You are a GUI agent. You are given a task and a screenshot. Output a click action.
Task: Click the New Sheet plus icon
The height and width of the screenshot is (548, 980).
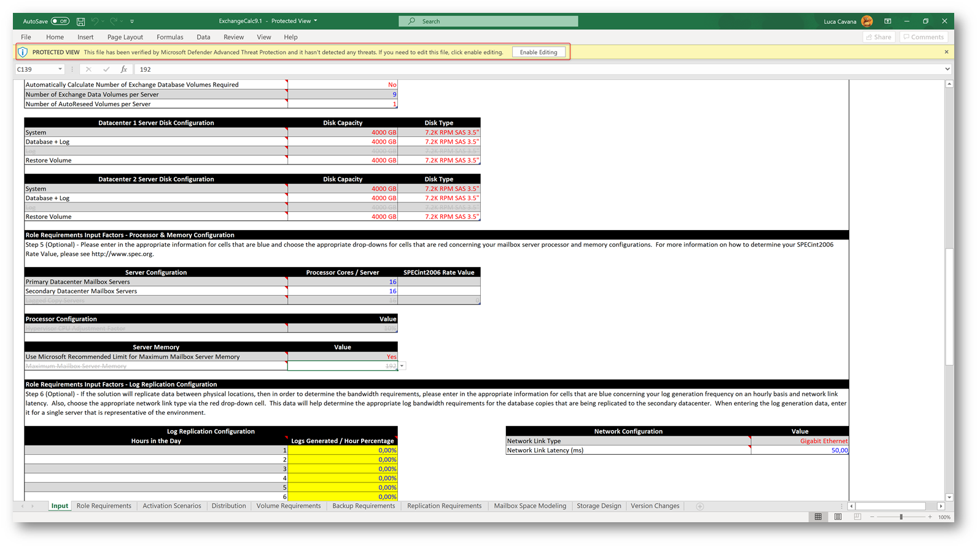click(x=699, y=506)
